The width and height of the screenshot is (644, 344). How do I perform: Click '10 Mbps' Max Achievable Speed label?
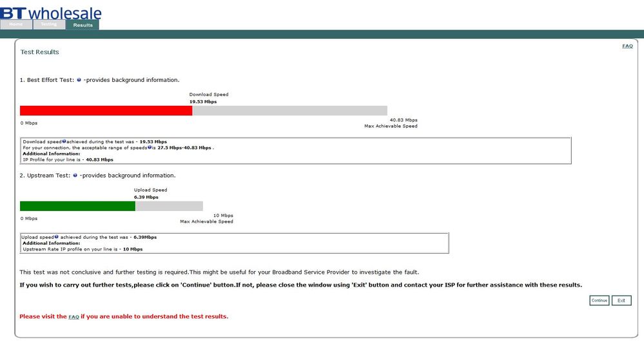(x=223, y=216)
